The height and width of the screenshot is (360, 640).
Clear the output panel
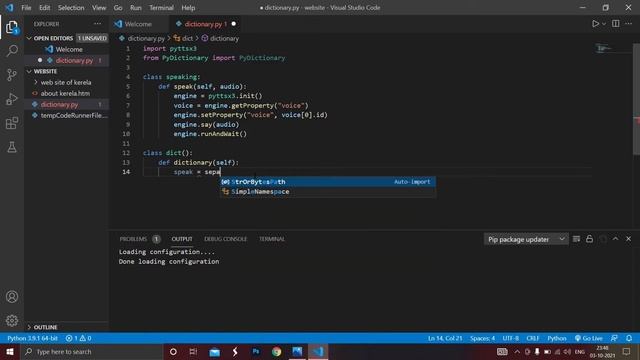tap(576, 239)
